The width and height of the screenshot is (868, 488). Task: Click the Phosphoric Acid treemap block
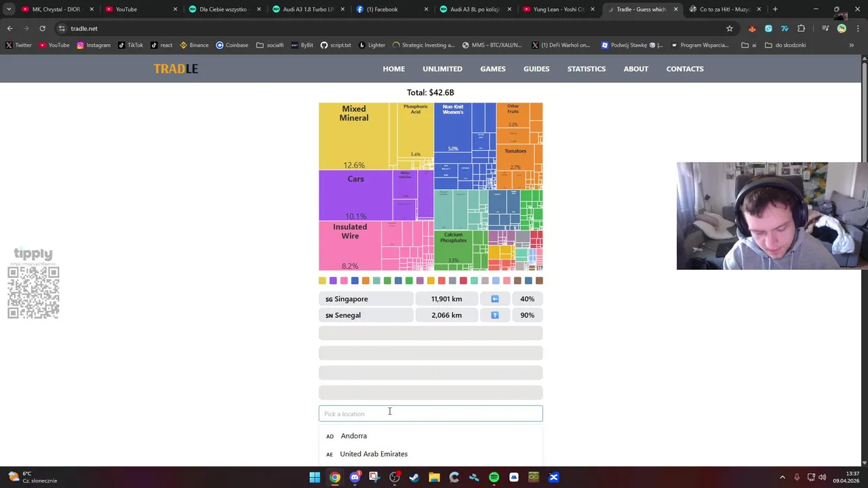tap(416, 130)
